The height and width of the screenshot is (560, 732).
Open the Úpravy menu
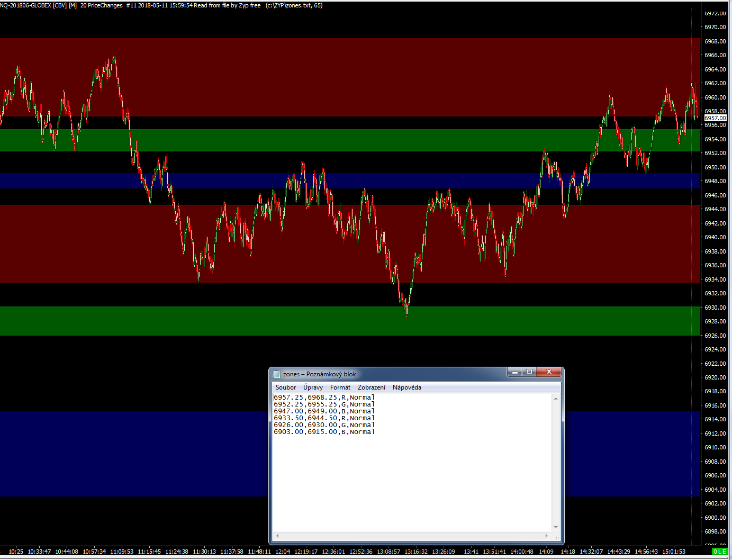click(313, 387)
